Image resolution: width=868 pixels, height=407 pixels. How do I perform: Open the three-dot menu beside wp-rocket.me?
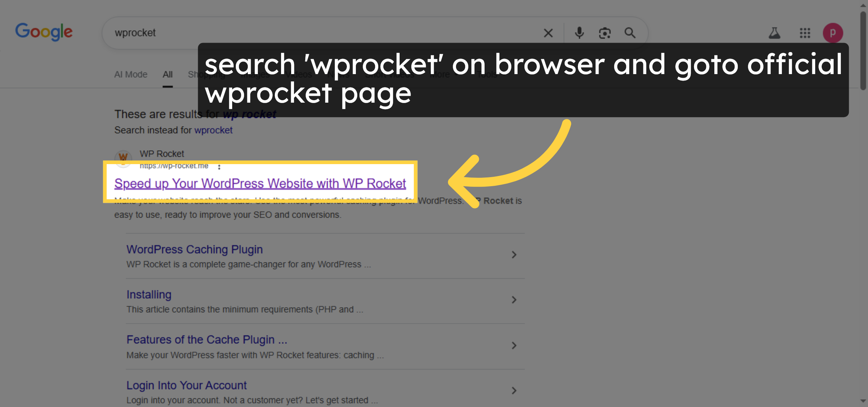(x=219, y=167)
